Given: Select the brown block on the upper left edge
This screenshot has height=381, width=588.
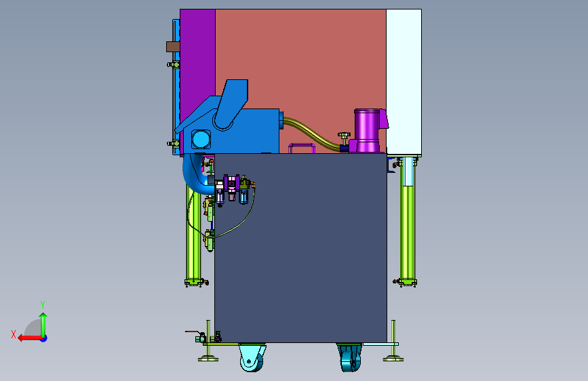Looking at the screenshot, I should click(173, 47).
